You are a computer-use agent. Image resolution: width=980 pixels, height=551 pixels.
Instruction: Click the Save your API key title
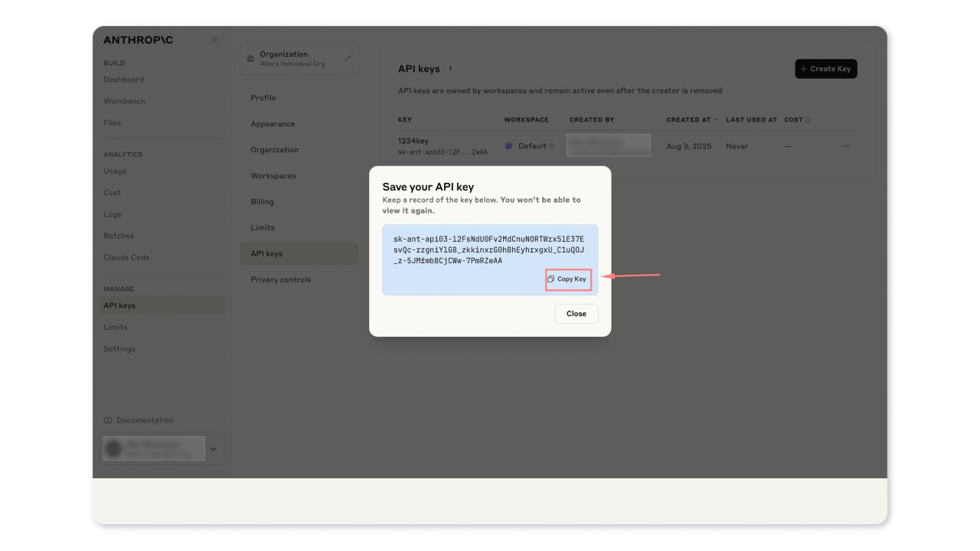pos(428,187)
